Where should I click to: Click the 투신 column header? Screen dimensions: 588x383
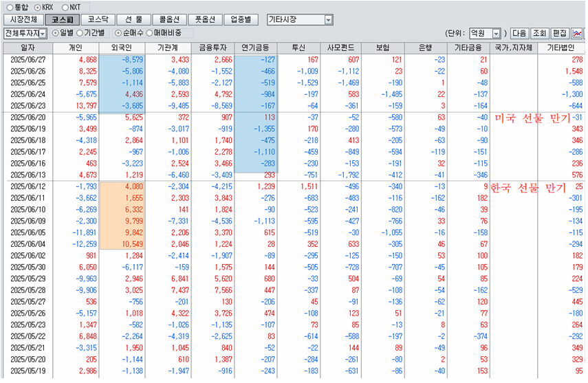pyautogui.click(x=298, y=47)
